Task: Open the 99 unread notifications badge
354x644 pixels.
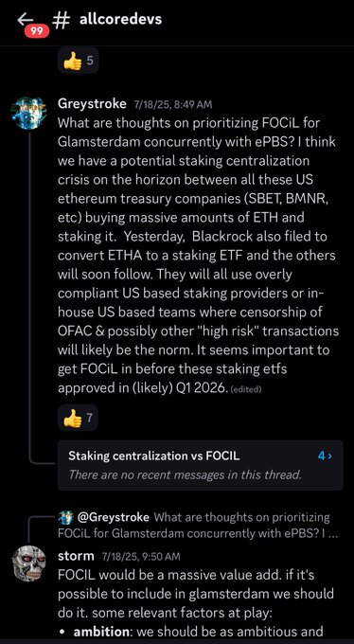Action: click(37, 31)
